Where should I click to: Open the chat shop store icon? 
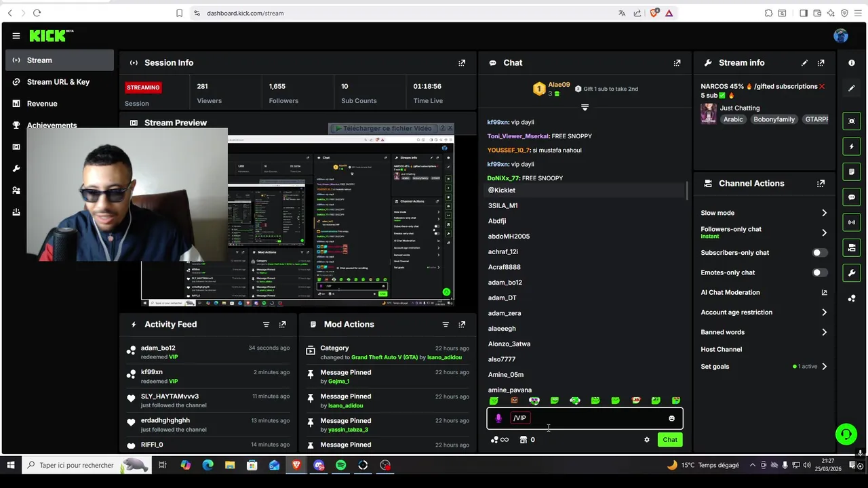(x=524, y=440)
